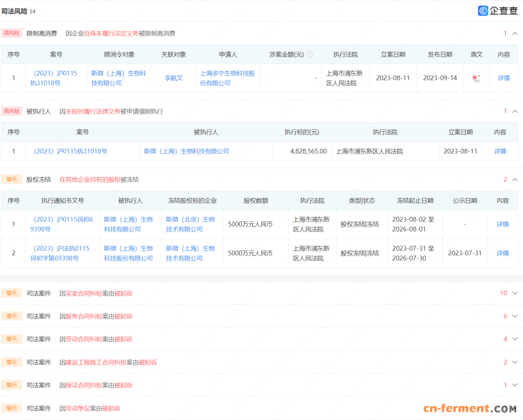Click the info icon beside 涉案金额(元)
The width and height of the screenshot is (523, 420).
tap(309, 54)
